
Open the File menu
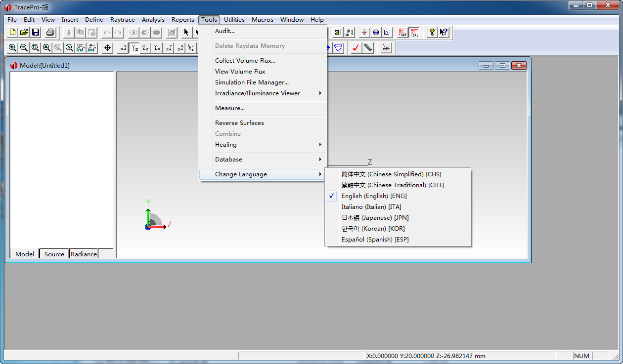click(12, 20)
